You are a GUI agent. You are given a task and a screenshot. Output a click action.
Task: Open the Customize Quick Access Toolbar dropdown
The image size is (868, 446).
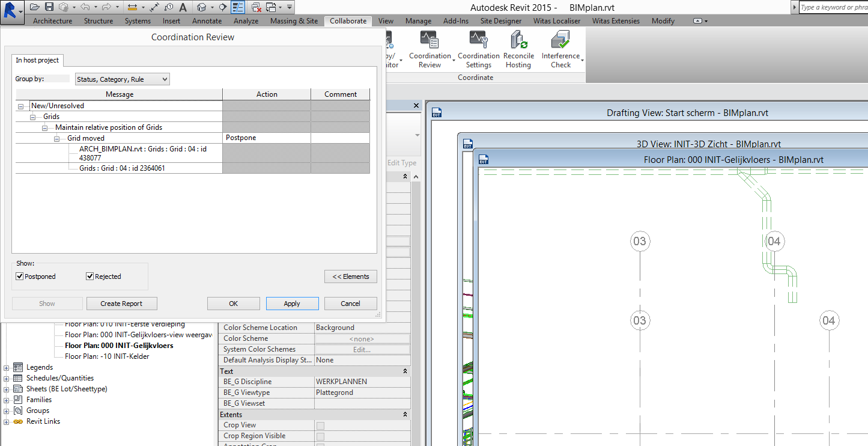[290, 7]
